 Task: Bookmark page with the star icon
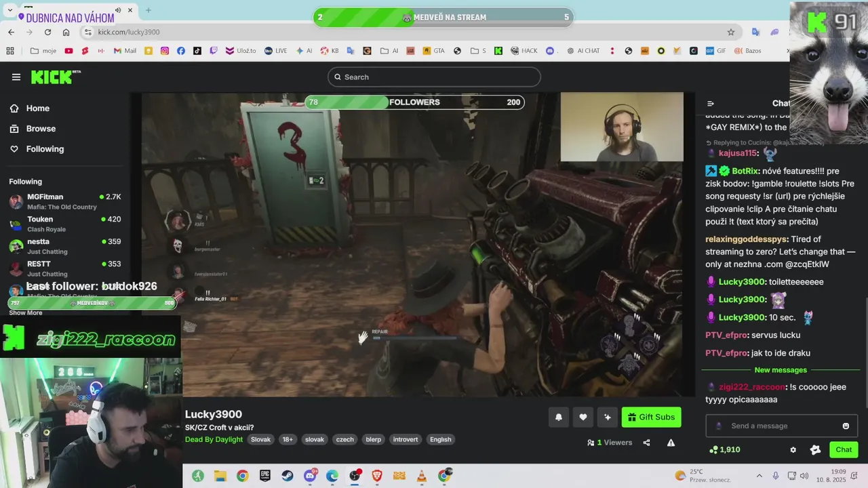coord(731,32)
